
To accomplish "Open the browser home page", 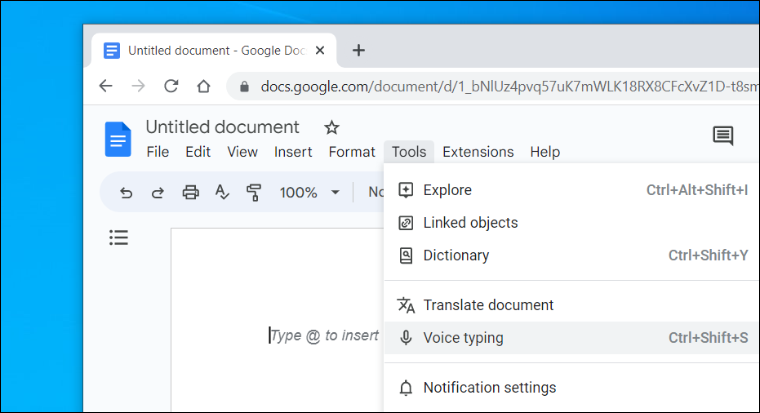I will coord(204,86).
